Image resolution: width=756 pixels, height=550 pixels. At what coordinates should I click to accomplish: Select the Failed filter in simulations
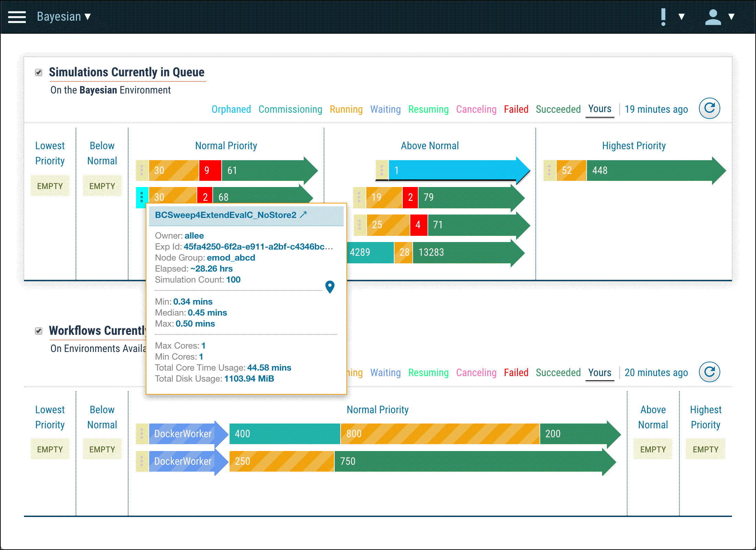[516, 109]
